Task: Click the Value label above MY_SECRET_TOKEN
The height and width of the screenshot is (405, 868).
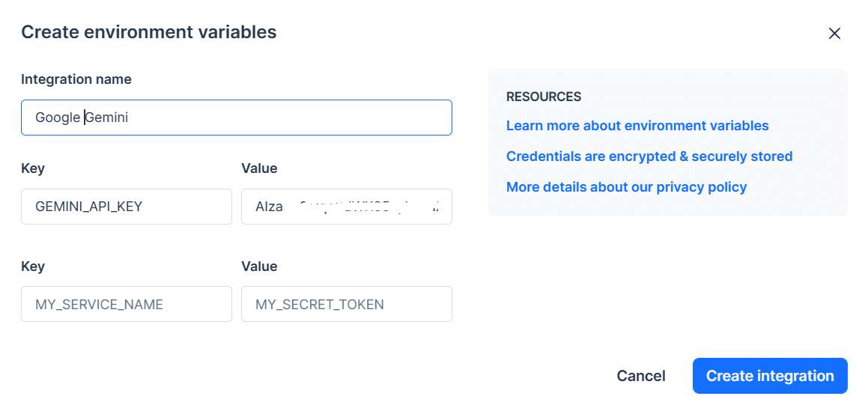Action: tap(259, 267)
